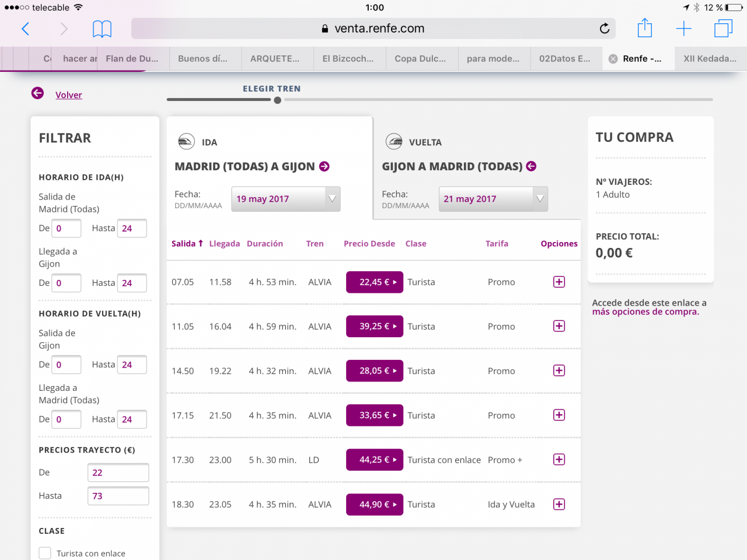747x560 pixels.
Task: Edit maximum price field showing 73
Action: point(118,496)
